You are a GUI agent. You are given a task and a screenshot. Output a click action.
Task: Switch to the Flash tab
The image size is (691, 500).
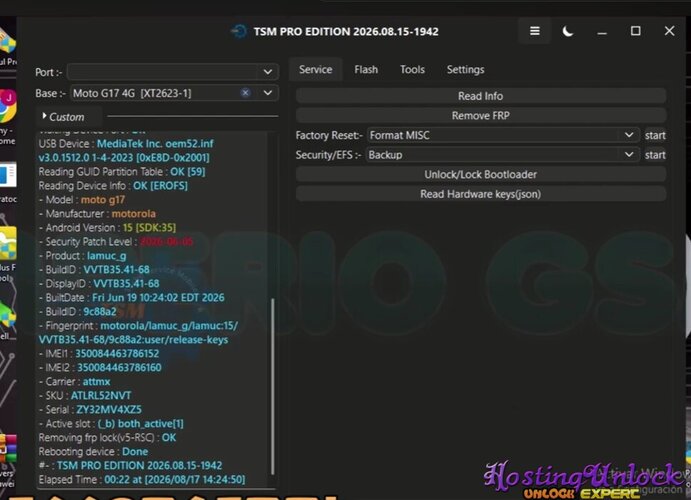(366, 70)
